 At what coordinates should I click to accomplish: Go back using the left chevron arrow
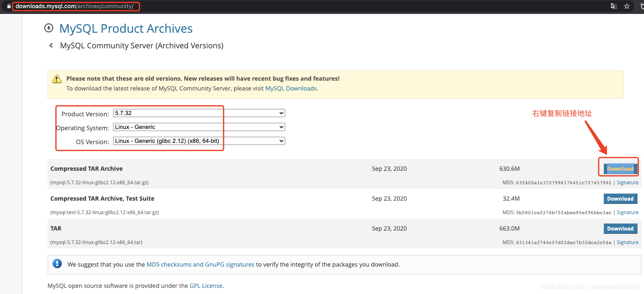[x=51, y=45]
